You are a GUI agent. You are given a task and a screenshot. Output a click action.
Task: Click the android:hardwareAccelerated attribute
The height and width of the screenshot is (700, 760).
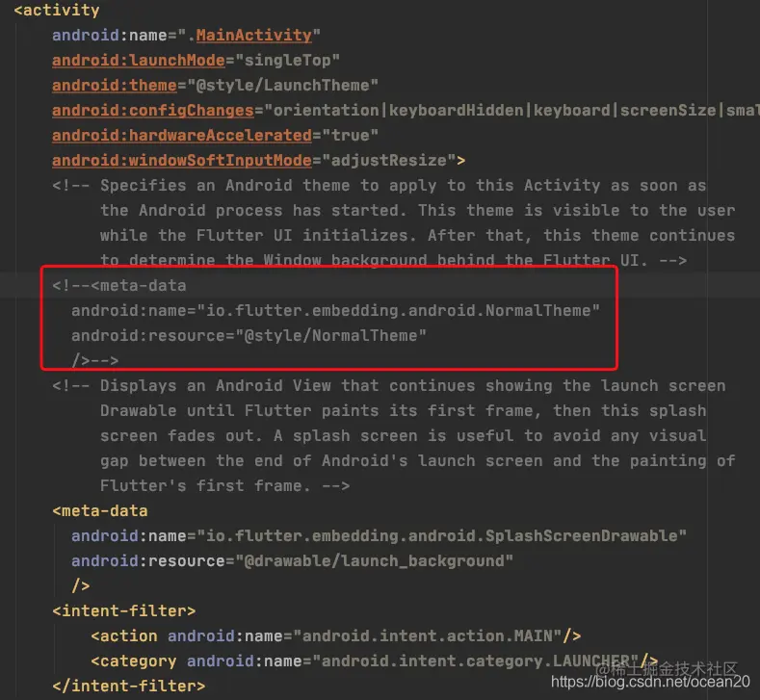pyautogui.click(x=182, y=135)
